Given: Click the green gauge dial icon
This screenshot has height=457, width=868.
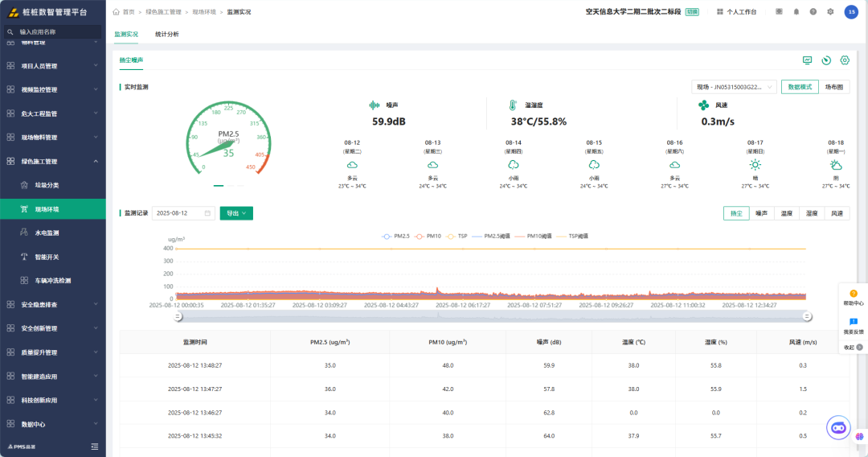Looking at the screenshot, I should click(826, 60).
